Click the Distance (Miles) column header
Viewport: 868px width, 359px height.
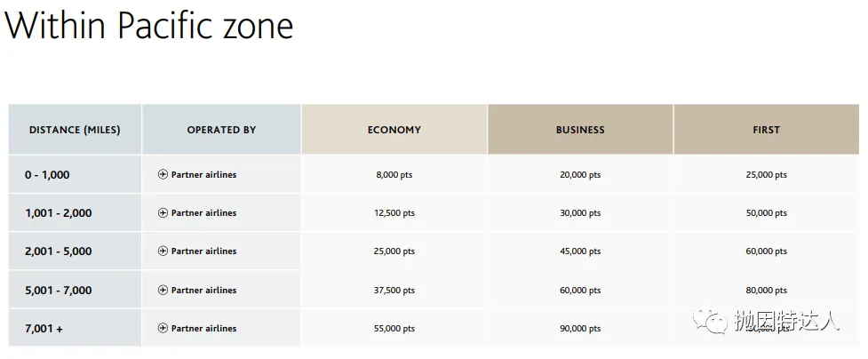tap(75, 130)
